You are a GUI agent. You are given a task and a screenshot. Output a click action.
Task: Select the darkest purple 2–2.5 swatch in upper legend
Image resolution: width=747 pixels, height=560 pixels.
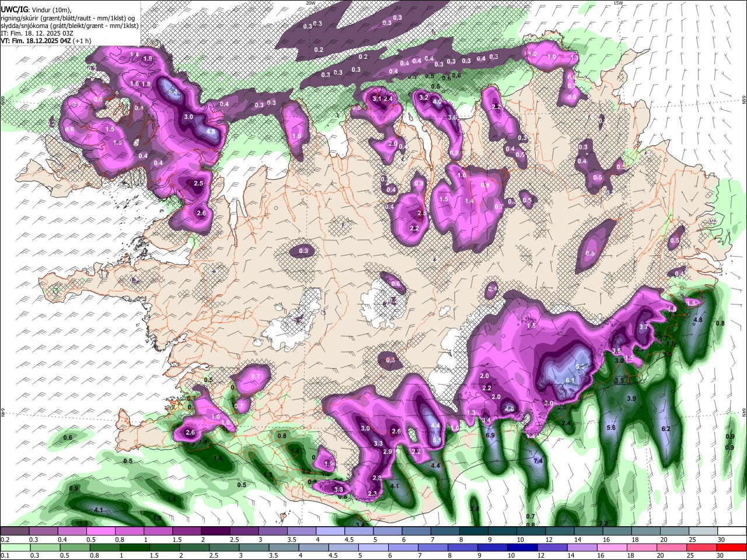[x=215, y=531]
